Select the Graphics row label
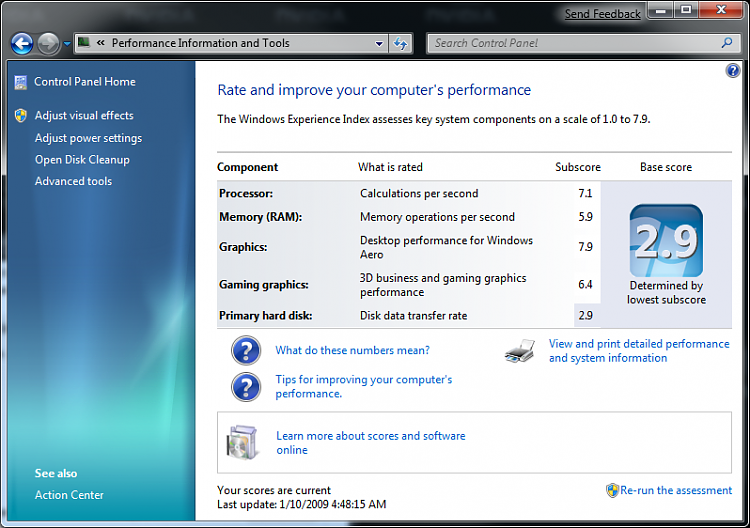The height and width of the screenshot is (528, 750). [x=243, y=247]
